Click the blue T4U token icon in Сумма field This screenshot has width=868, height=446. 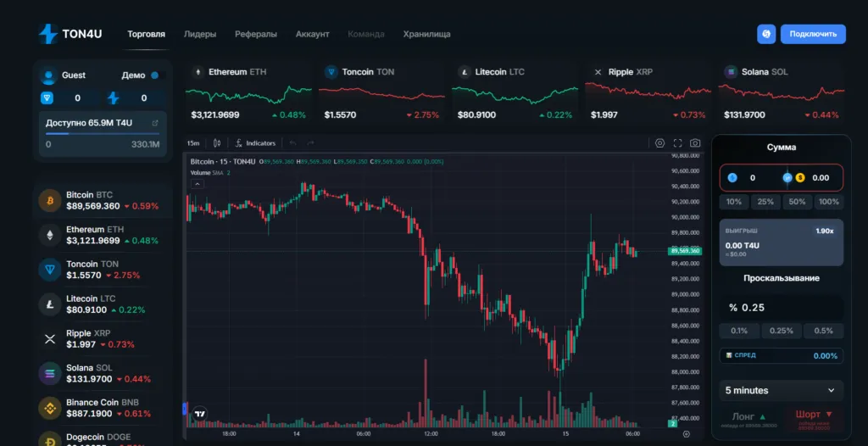click(x=732, y=178)
